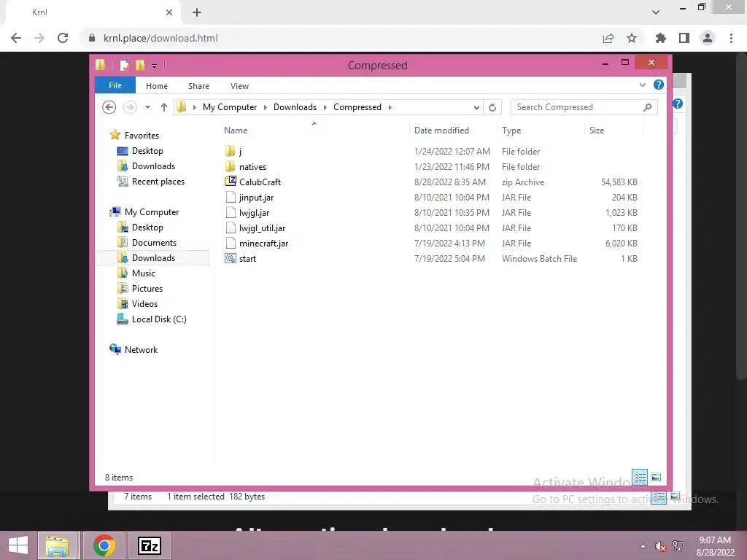Switch to the Home ribbon tab
This screenshot has width=747, height=560.
pos(157,86)
